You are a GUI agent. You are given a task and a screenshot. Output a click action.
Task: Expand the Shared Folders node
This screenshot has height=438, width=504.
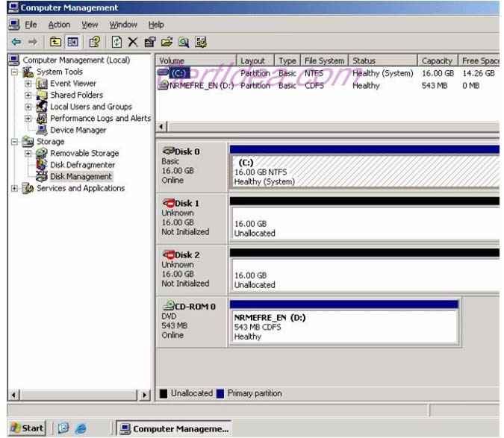coord(28,95)
